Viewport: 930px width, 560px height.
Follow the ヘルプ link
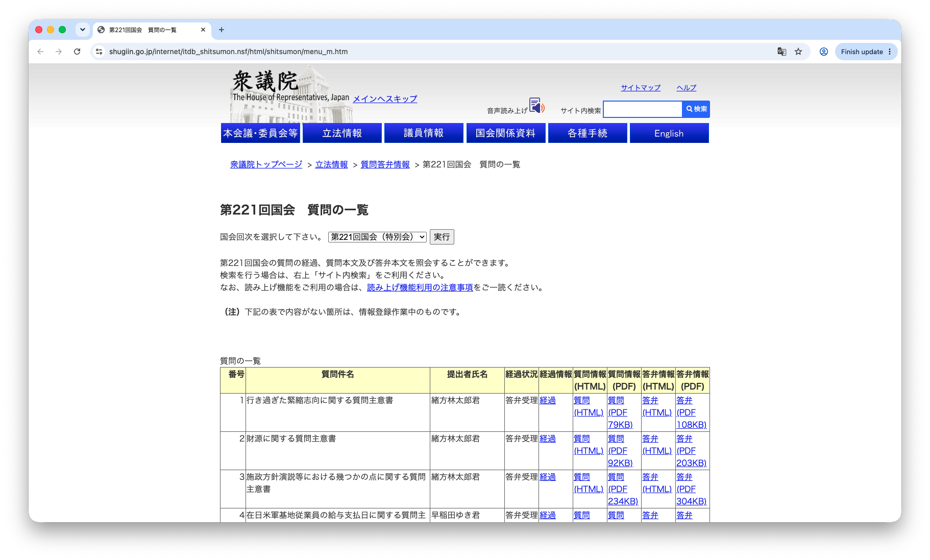(687, 88)
